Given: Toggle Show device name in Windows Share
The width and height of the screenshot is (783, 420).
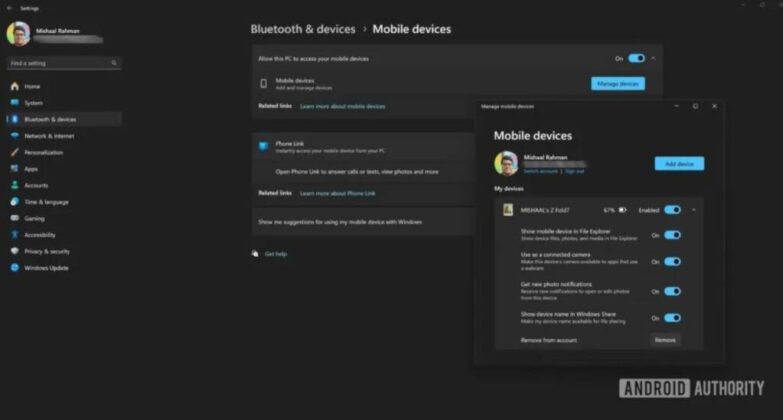Looking at the screenshot, I should click(673, 318).
